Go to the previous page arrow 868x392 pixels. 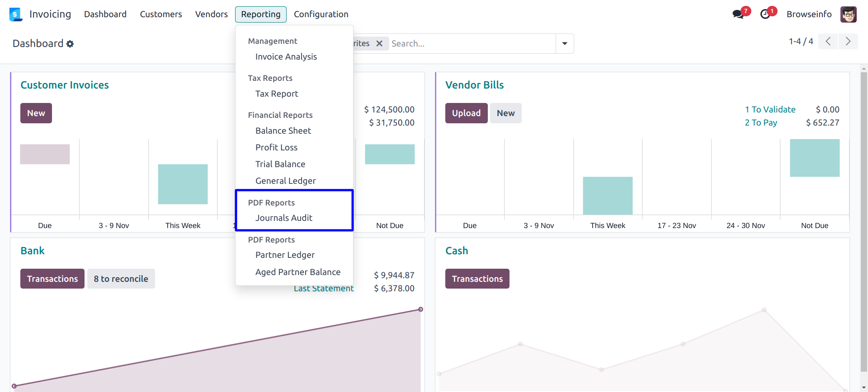pos(828,42)
